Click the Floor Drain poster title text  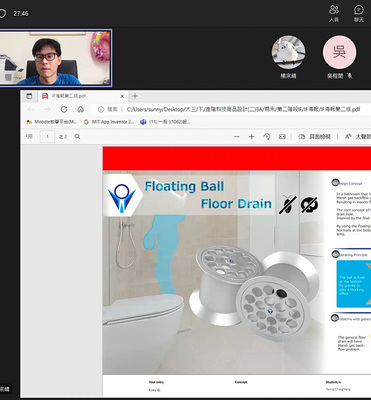236,203
